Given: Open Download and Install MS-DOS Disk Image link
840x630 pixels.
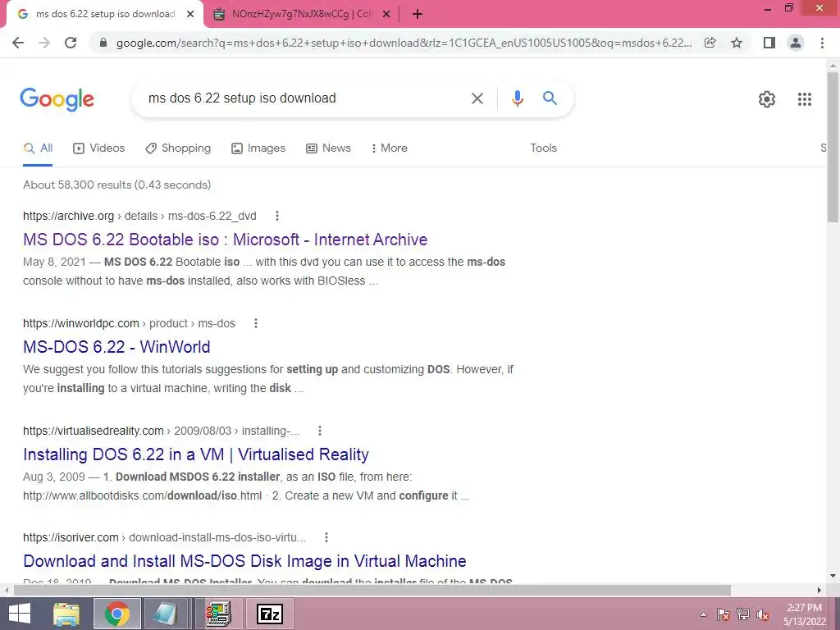Looking at the screenshot, I should coord(244,561).
